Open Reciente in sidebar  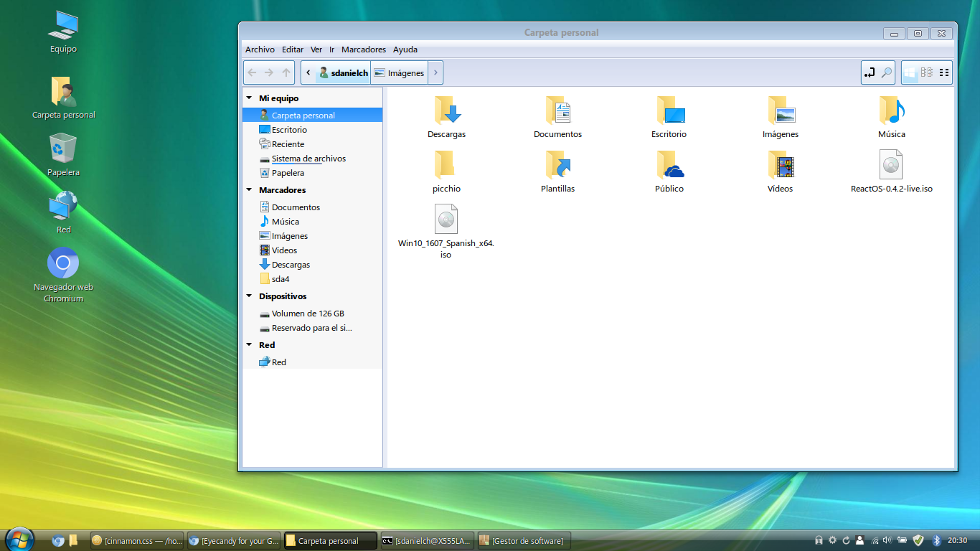click(312, 144)
